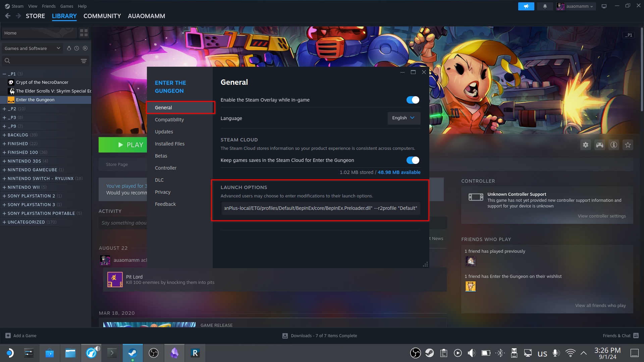Open the clipboard tray icon
Screen dimensions: 644x362
[x=444, y=353]
